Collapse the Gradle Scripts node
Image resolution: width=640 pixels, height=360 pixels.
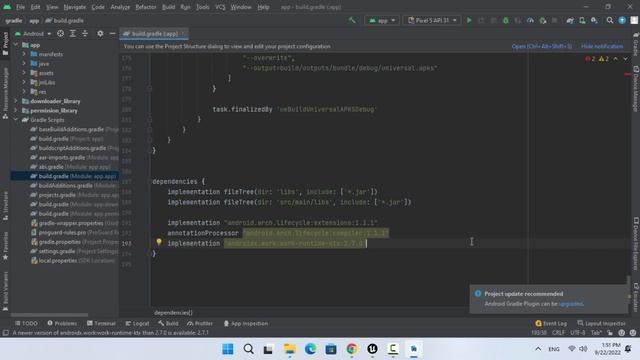point(16,120)
